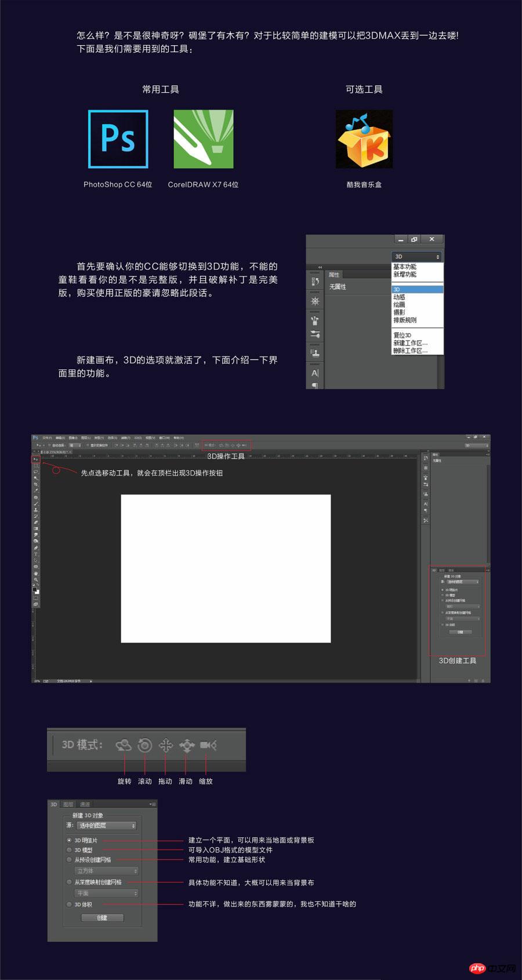Image resolution: width=522 pixels, height=980 pixels.
Task: Click the 酷我音乐盒 orange box icon
Action: coord(364,139)
